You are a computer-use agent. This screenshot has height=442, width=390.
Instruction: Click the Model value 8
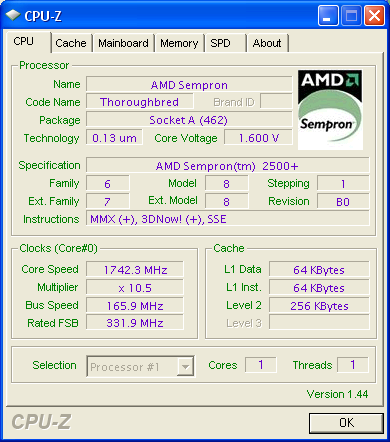[227, 183]
